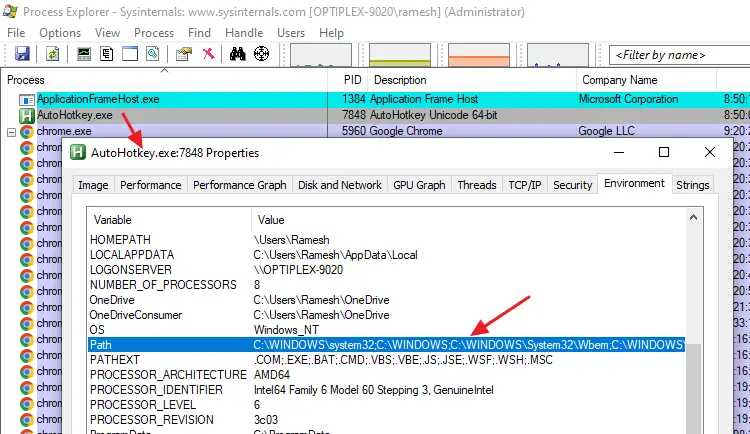Select the OS variable row

386,330
